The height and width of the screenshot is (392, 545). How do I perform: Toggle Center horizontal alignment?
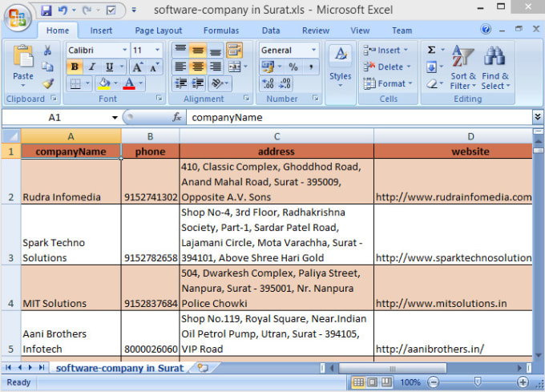pos(198,67)
